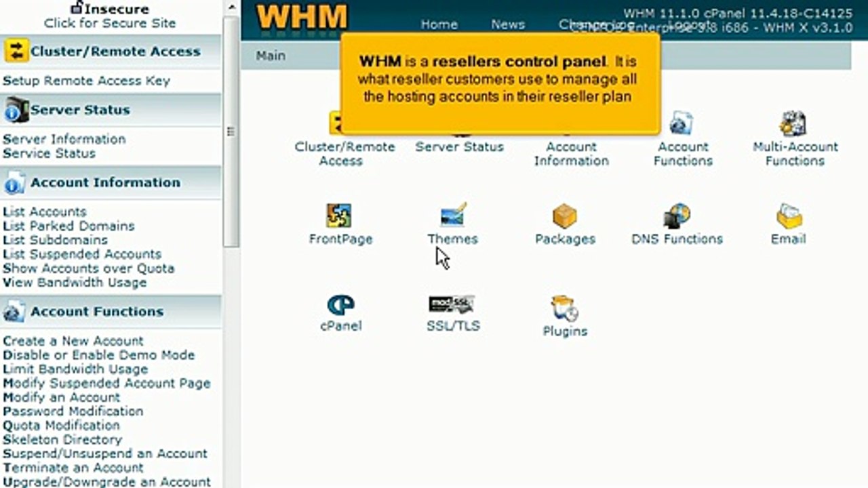This screenshot has width=868, height=488.
Task: Click Account Functions sidebar header icon
Action: (16, 312)
